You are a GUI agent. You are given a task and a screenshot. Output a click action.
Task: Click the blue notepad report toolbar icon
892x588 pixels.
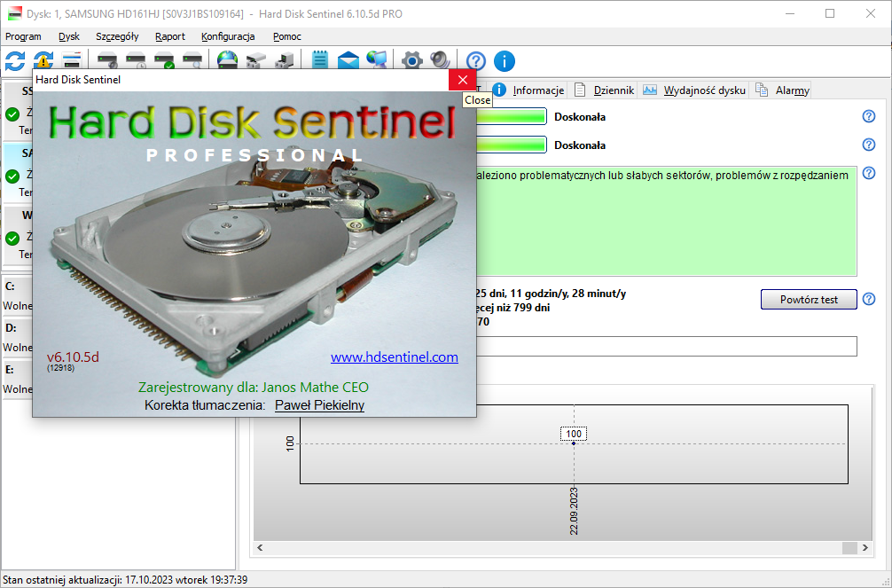click(x=320, y=60)
